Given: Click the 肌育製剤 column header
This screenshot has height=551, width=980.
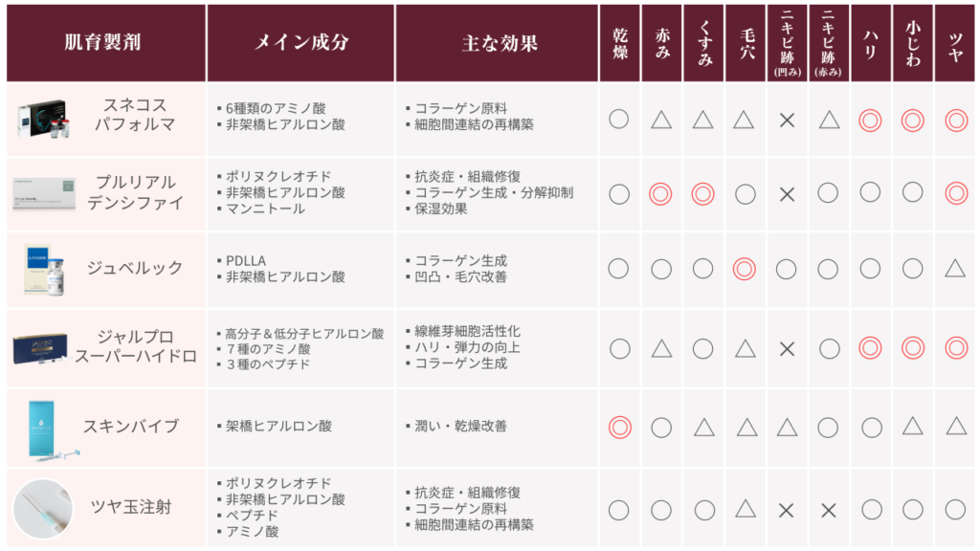Looking at the screenshot, I should 105,43.
